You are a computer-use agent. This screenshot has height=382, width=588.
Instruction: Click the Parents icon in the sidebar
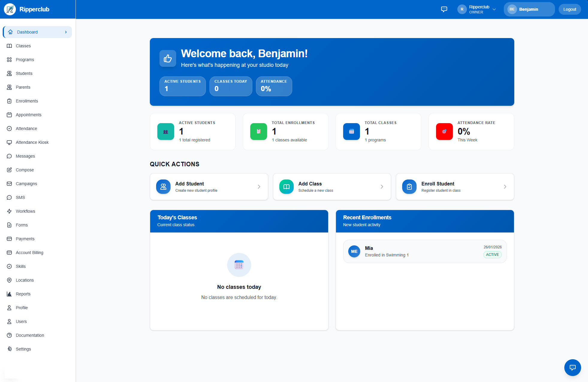(10, 87)
